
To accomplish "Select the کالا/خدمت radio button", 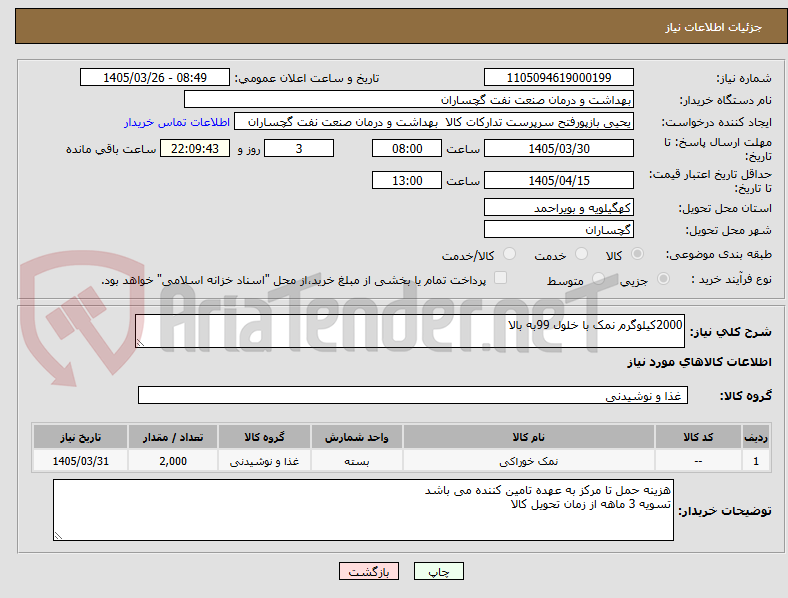I will (x=510, y=254).
